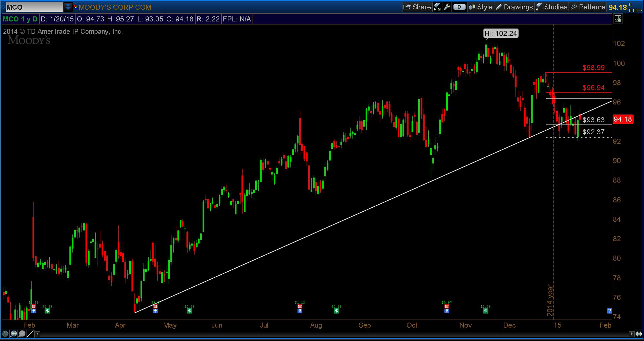The height and width of the screenshot is (341, 644).
Task: Click the $93.63 price level label
Action: point(593,120)
